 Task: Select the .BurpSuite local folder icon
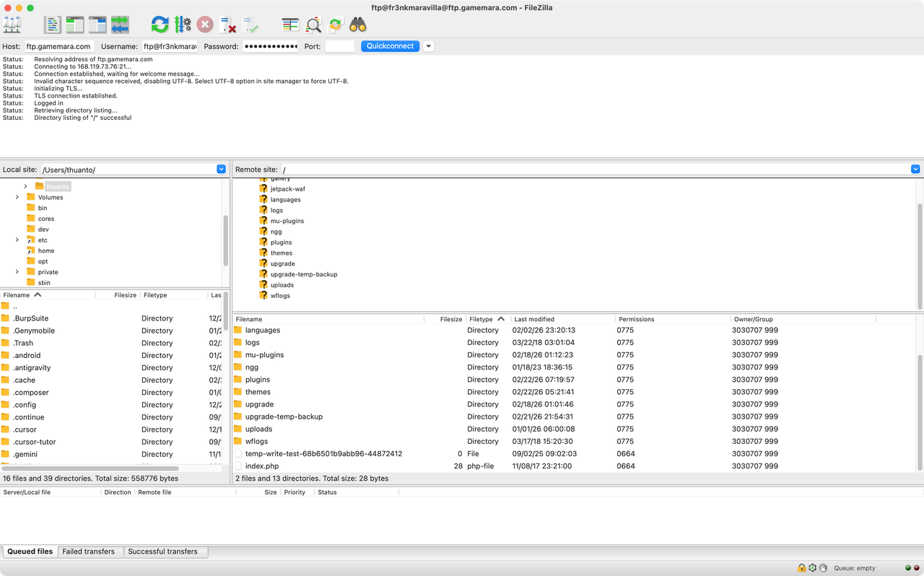(x=6, y=318)
